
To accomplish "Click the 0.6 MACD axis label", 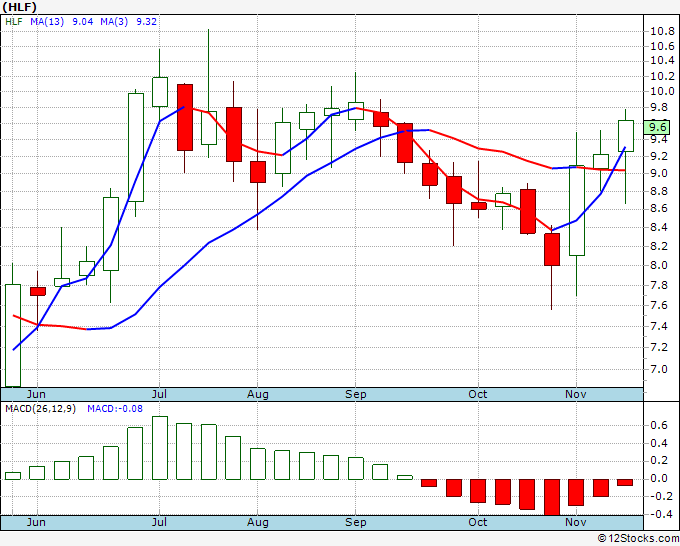I will coord(659,425).
